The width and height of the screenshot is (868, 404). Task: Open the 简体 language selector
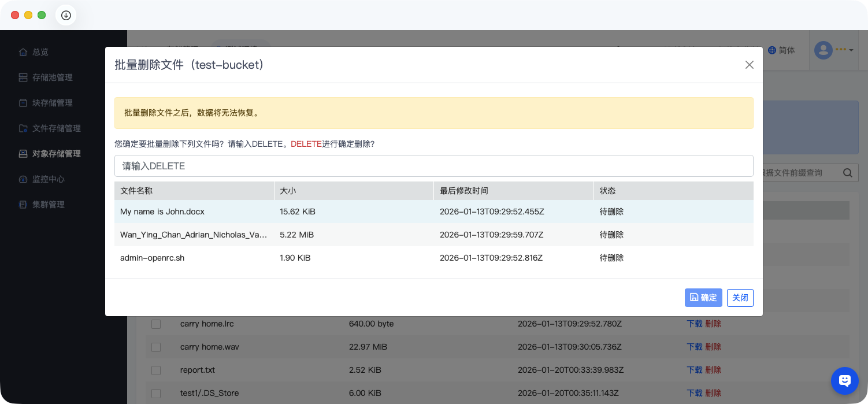coord(781,50)
